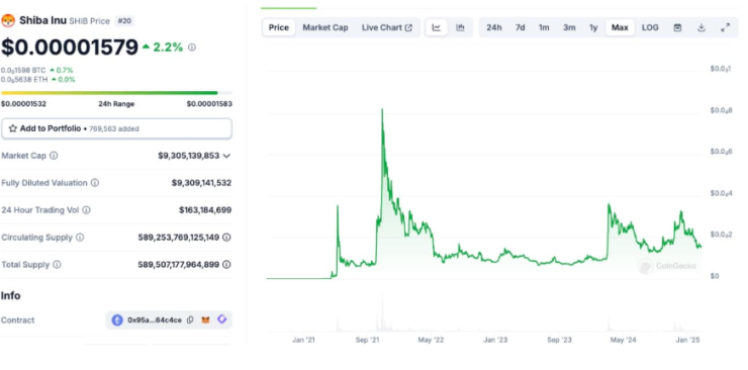Show Fully Diluted Valuation info icon
Screen dimensions: 748x370
click(95, 183)
